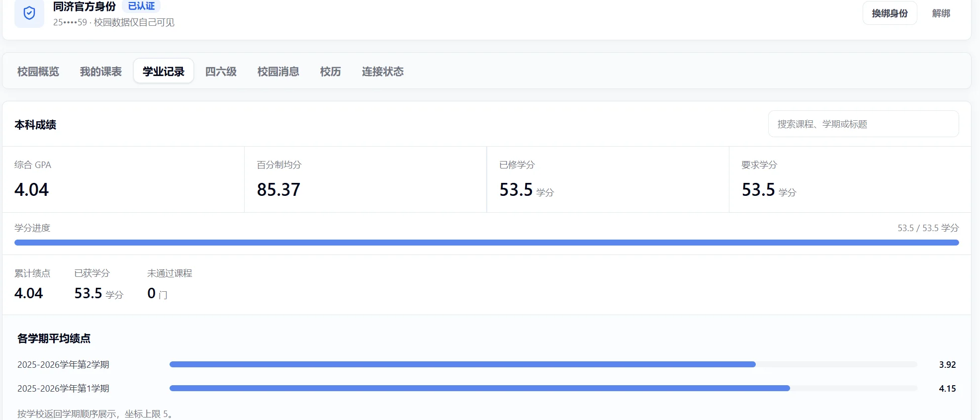
Task: Open the 四六级 tab
Action: pos(221,72)
